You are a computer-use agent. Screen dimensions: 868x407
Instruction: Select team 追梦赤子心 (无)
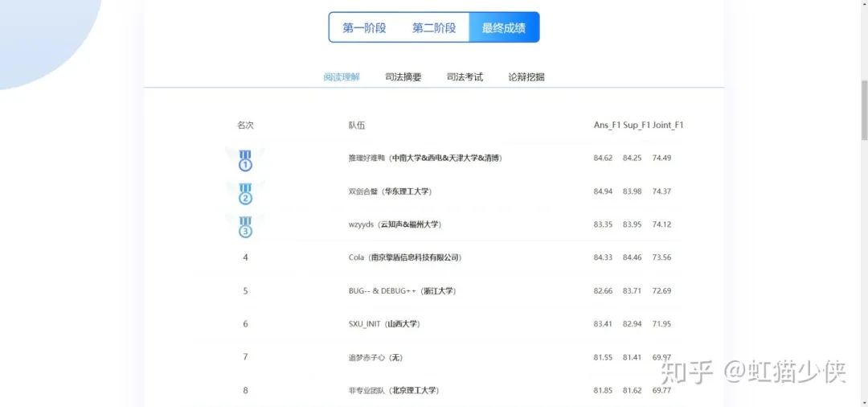pyautogui.click(x=375, y=357)
